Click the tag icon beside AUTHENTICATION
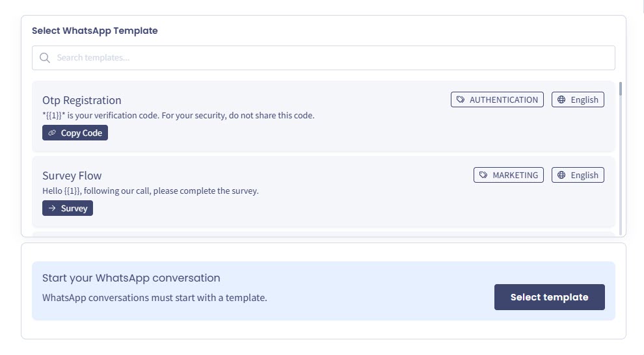This screenshot has height=355, width=644. [x=461, y=99]
